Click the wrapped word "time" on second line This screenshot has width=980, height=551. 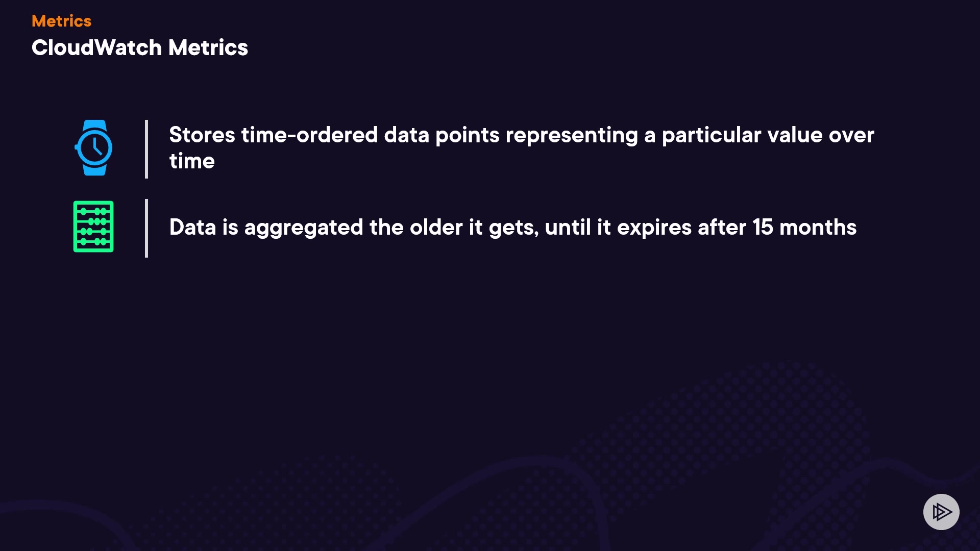click(x=192, y=161)
